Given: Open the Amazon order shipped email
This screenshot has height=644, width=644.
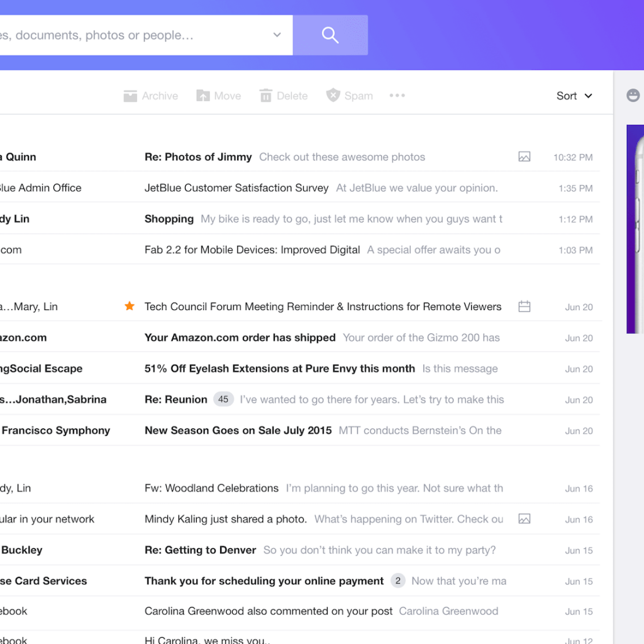Looking at the screenshot, I should click(239, 338).
